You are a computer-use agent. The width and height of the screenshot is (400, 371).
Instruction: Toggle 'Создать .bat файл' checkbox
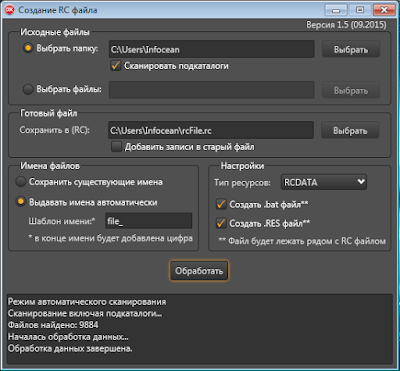(x=220, y=204)
